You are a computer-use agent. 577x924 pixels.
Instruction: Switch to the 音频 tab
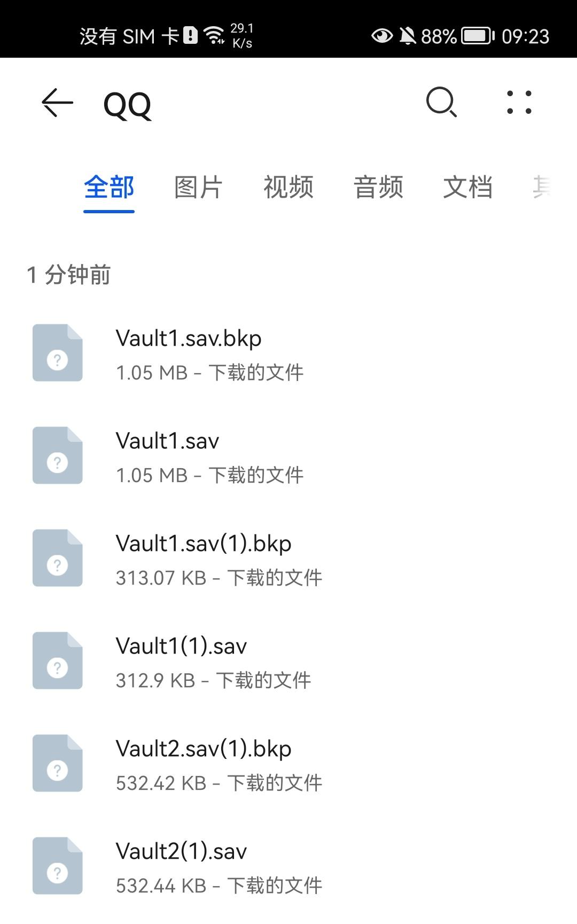pyautogui.click(x=378, y=188)
